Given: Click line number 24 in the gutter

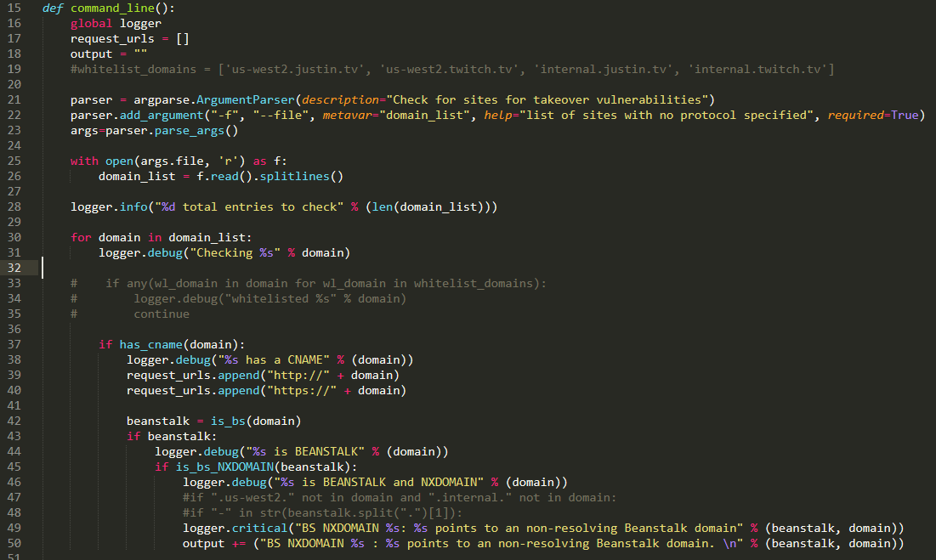Looking at the screenshot, I should click(x=14, y=145).
